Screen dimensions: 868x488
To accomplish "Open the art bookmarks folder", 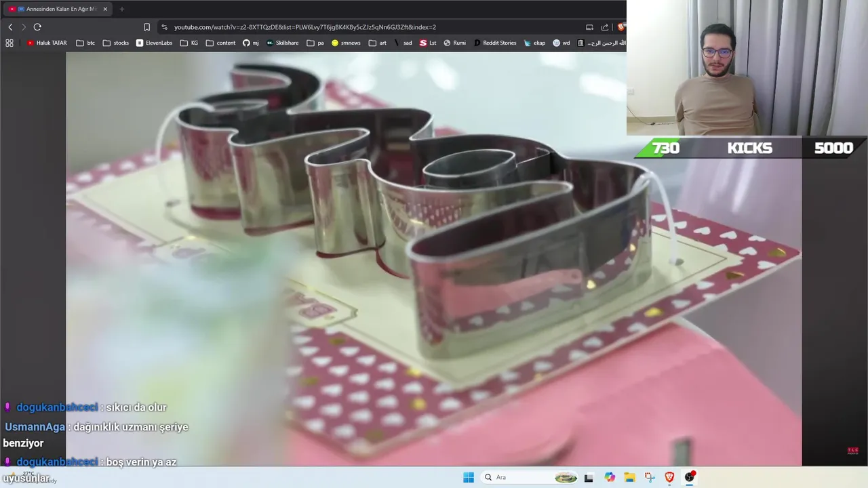I will tap(378, 43).
